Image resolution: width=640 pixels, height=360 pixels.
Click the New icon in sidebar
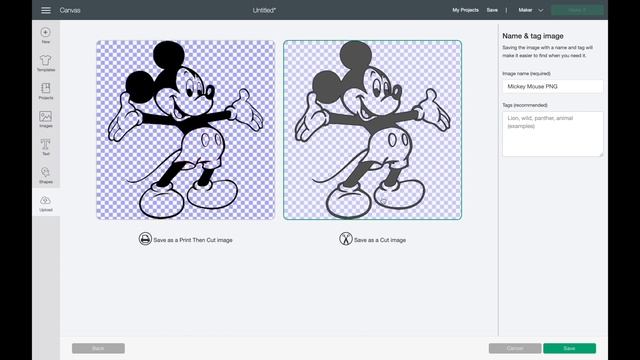pos(46,35)
